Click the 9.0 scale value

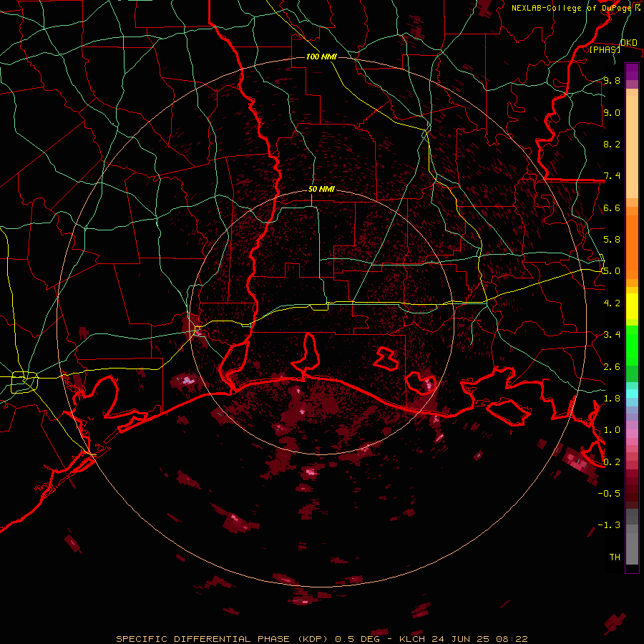click(612, 112)
